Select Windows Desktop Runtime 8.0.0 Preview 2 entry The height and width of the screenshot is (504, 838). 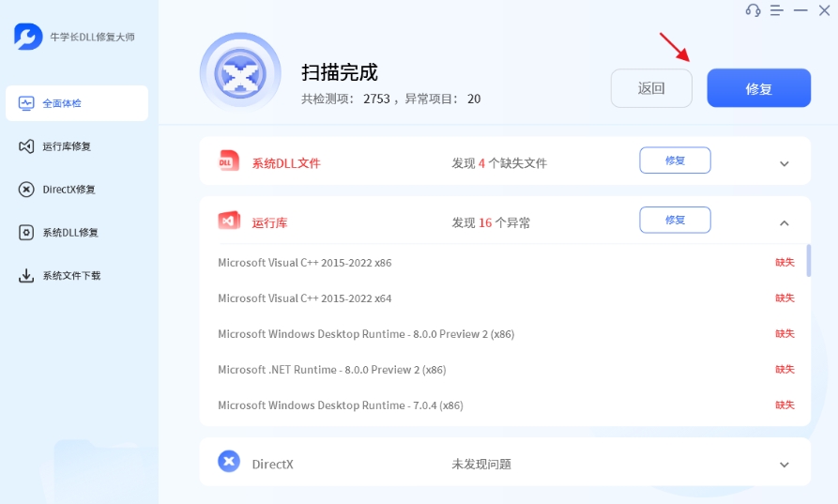[x=366, y=334]
